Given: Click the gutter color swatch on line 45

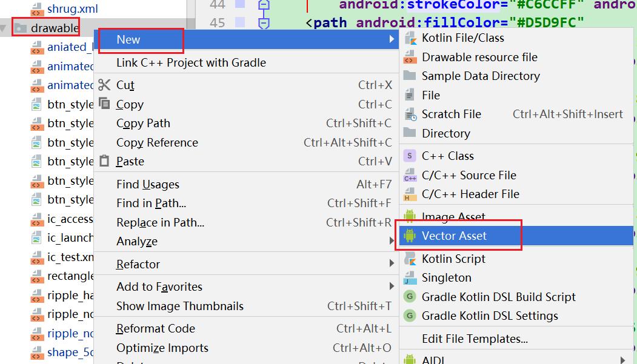Looking at the screenshot, I should coord(239,23).
